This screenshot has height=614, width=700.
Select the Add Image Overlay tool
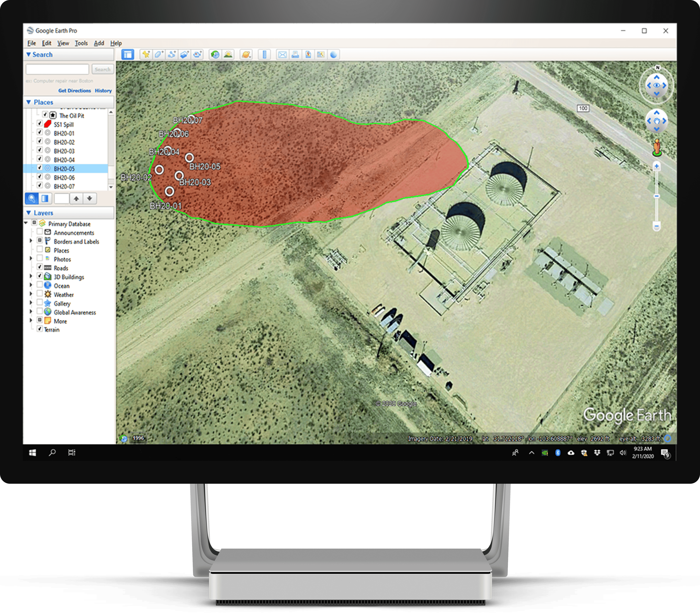pos(184,54)
